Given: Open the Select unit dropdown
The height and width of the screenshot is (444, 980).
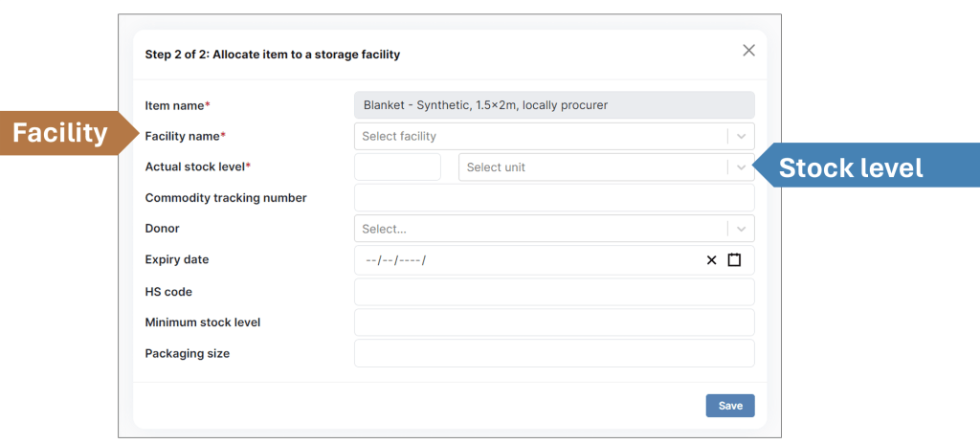Looking at the screenshot, I should pos(593,167).
